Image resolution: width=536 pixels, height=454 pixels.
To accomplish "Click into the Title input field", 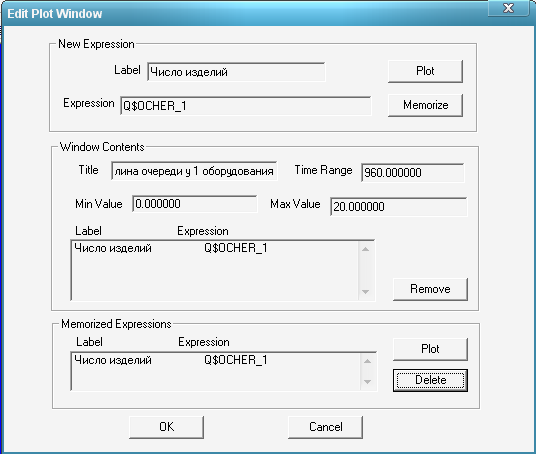I will [x=194, y=171].
